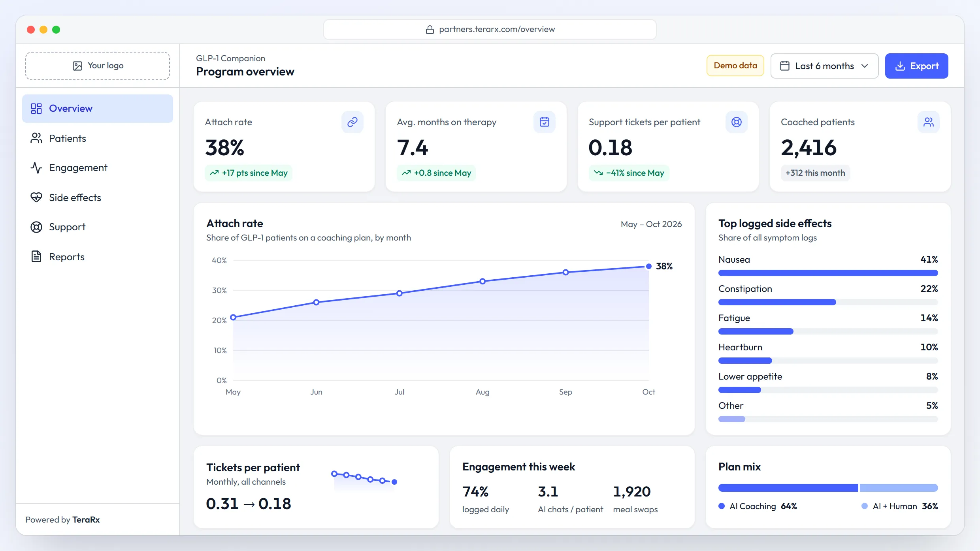Open the Engagement section

[x=98, y=168]
